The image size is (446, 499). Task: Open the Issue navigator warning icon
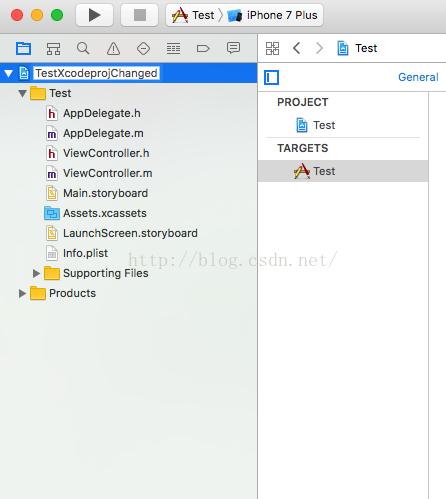point(113,49)
